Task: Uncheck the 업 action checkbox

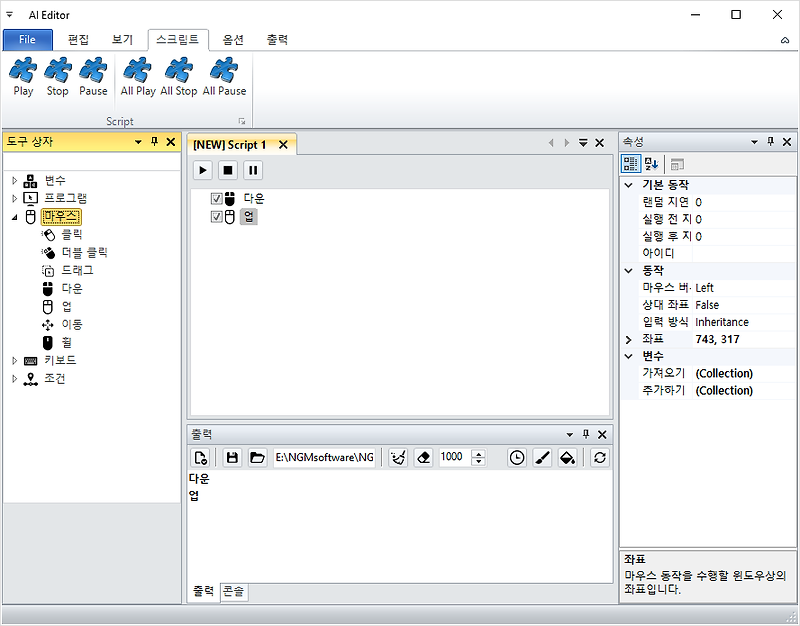Action: pos(216,217)
